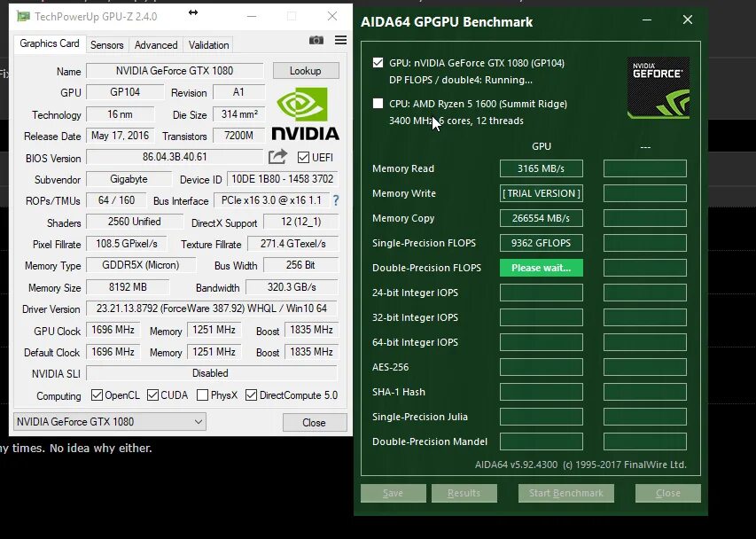Click the DirectX Support 12 (12_1) field
This screenshot has height=539, width=756.
click(300, 222)
